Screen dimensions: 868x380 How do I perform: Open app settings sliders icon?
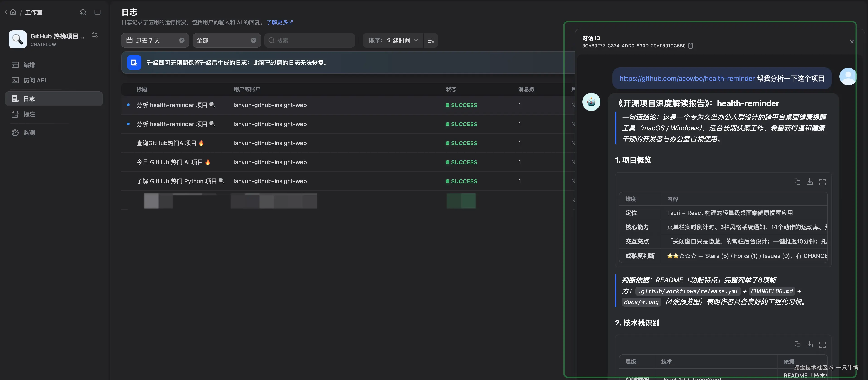click(95, 35)
